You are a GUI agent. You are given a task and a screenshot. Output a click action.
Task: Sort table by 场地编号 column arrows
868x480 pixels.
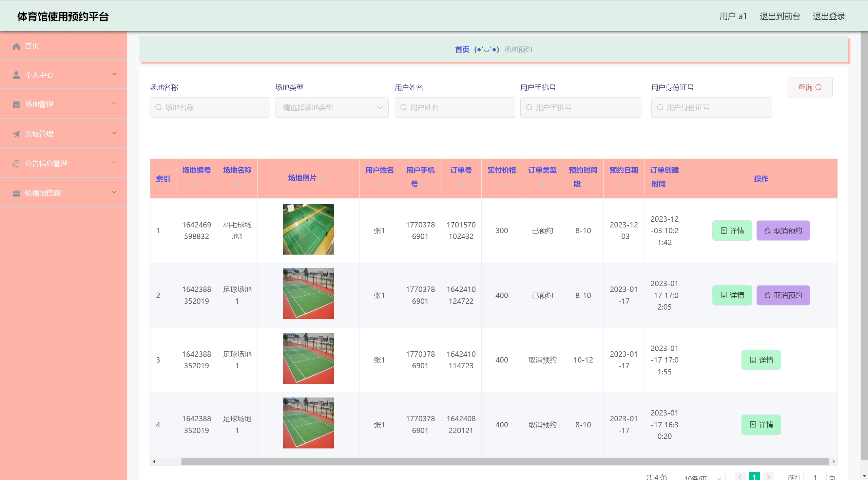(x=196, y=184)
